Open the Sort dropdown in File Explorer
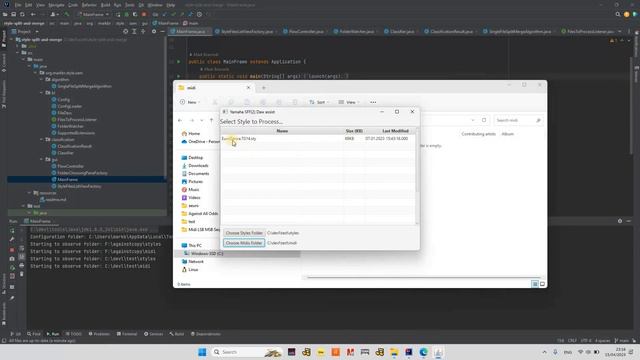This screenshot has width=640, height=360. point(317,102)
